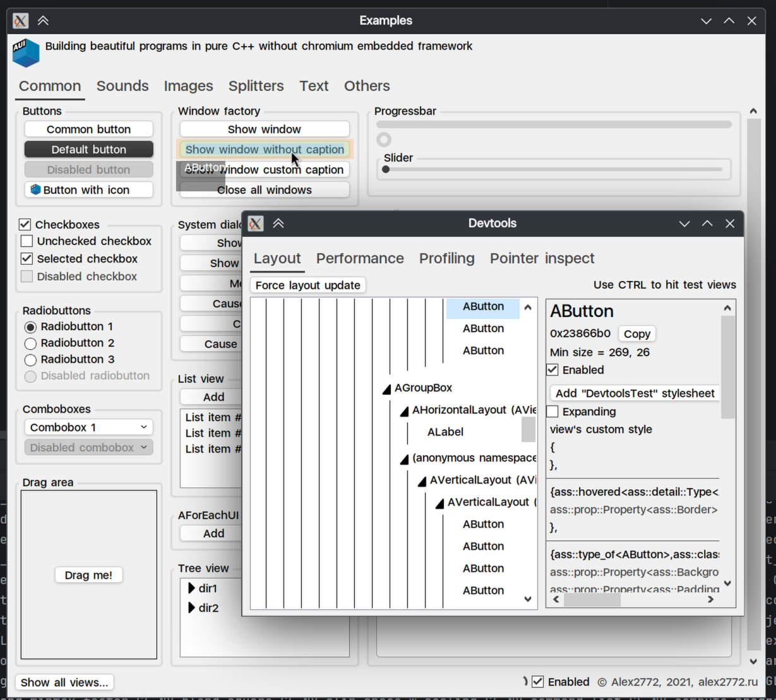Screen dimensions: 776x700
Task: Expand dir2 in the Tree view
Action: coord(192,608)
